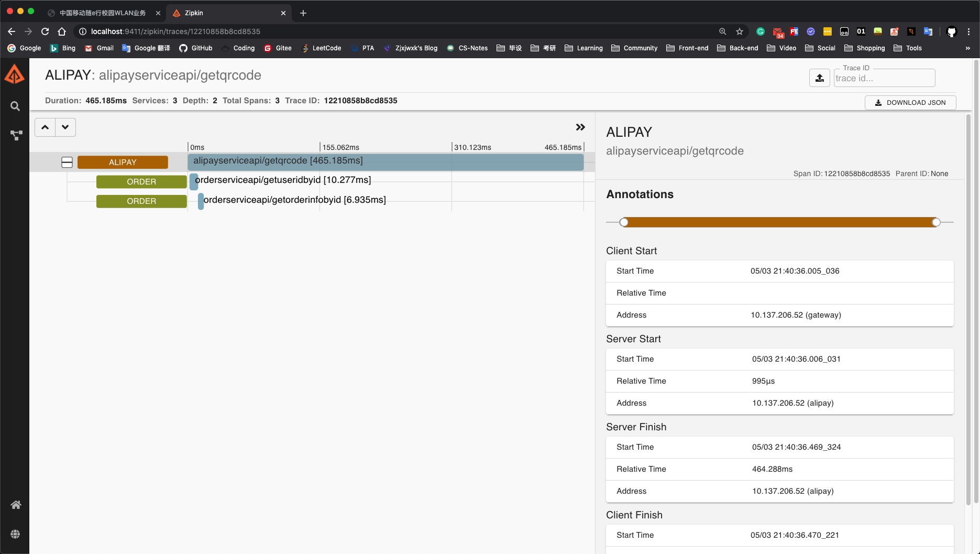Viewport: 980px width, 554px height.
Task: Expand the Front-end bookmarks folder
Action: 687,48
